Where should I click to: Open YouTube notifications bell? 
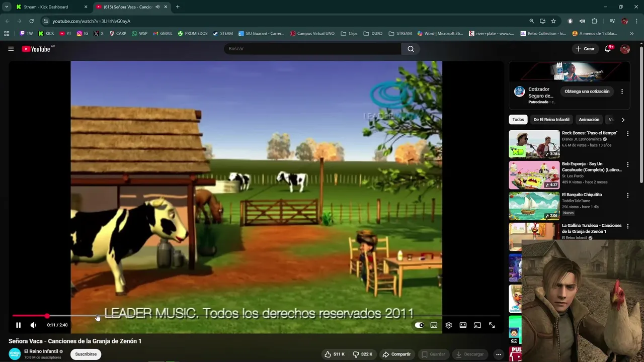coord(608,49)
